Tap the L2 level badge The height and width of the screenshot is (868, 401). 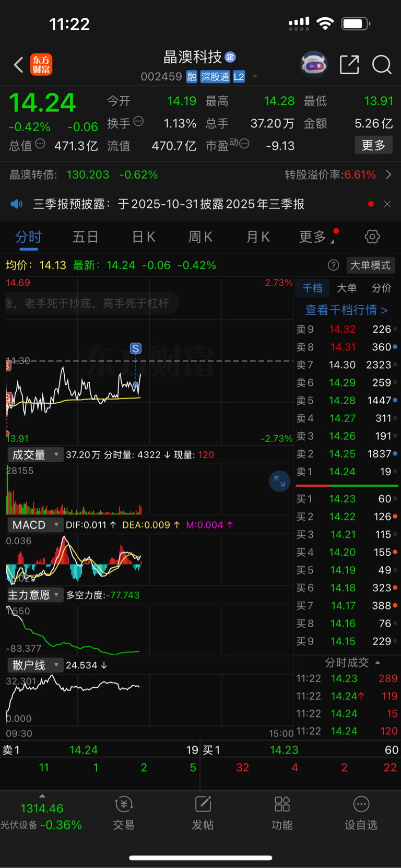239,77
